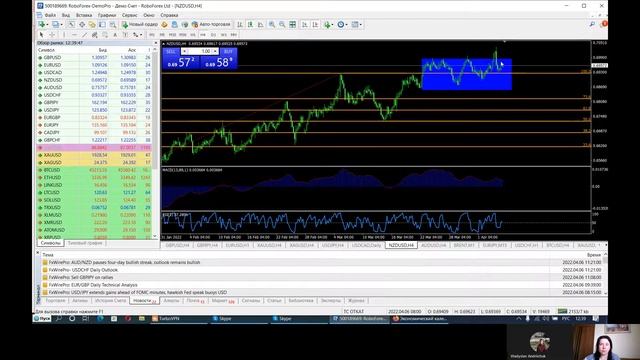The width and height of the screenshot is (640, 360).
Task: Switch chart to candlesticks type
Action: click(250, 24)
